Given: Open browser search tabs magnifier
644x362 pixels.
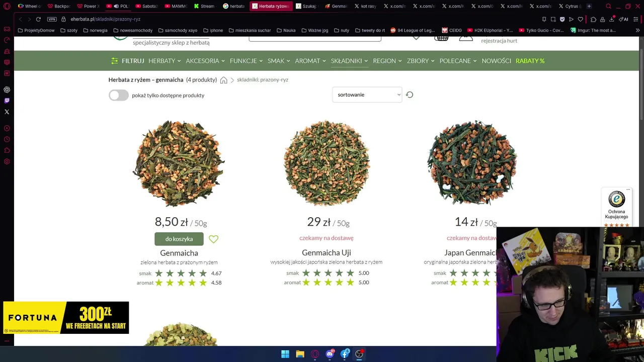Looking at the screenshot, I should tap(608, 6).
